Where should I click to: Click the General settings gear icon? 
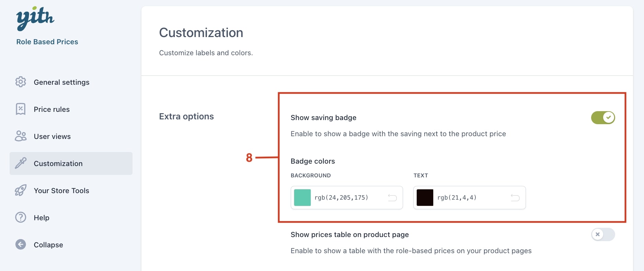point(21,82)
